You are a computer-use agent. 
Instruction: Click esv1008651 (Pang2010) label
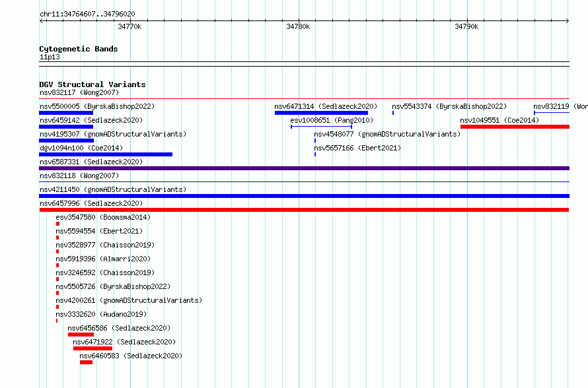(x=332, y=120)
